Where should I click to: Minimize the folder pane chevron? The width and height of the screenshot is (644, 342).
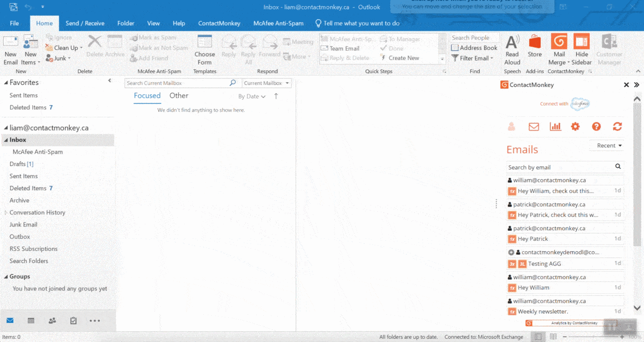pos(110,81)
